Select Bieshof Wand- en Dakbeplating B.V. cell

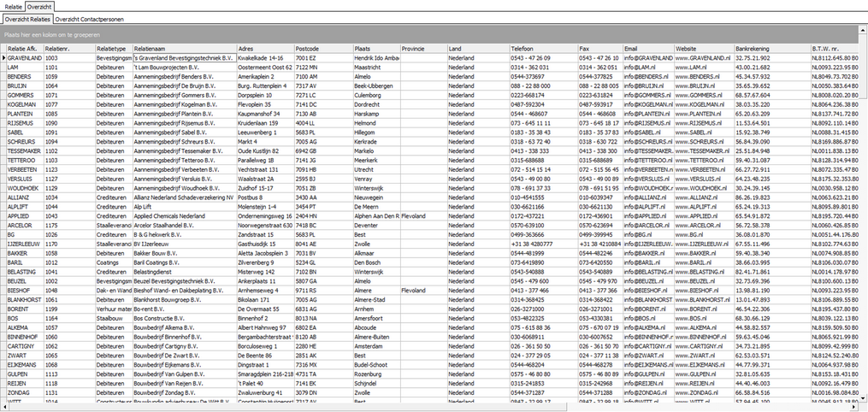(185, 291)
